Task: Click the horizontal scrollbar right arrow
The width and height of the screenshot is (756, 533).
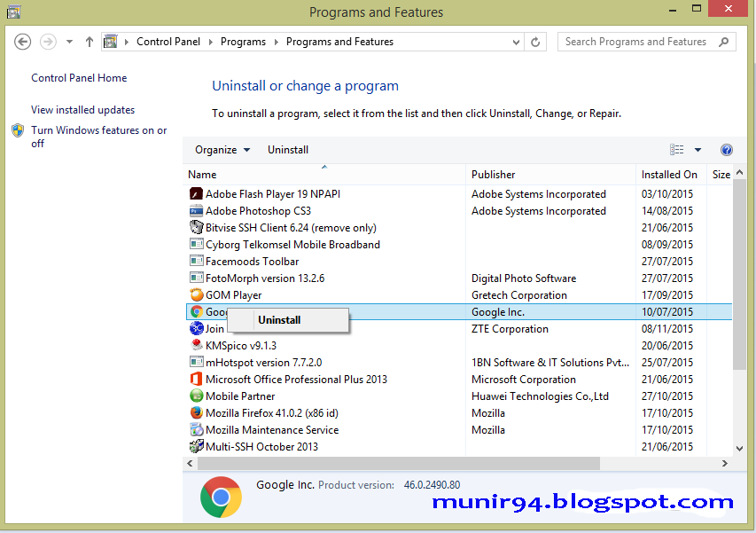Action: point(725,464)
